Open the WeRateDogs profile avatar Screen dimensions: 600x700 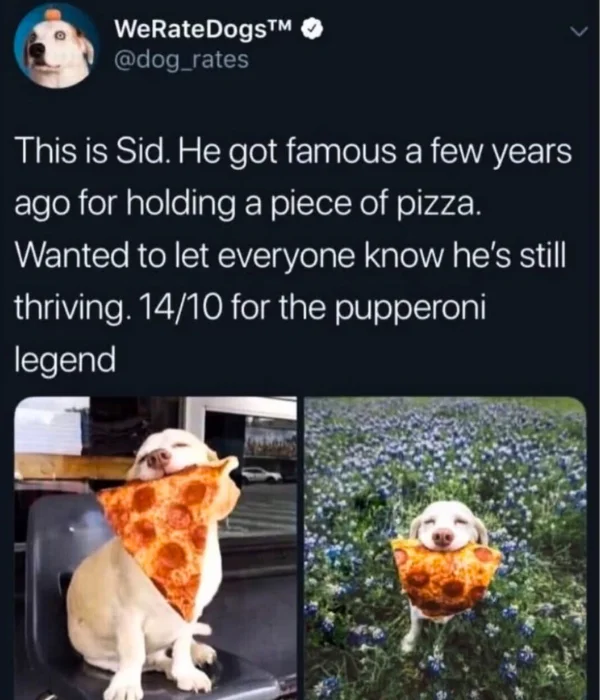click(56, 46)
